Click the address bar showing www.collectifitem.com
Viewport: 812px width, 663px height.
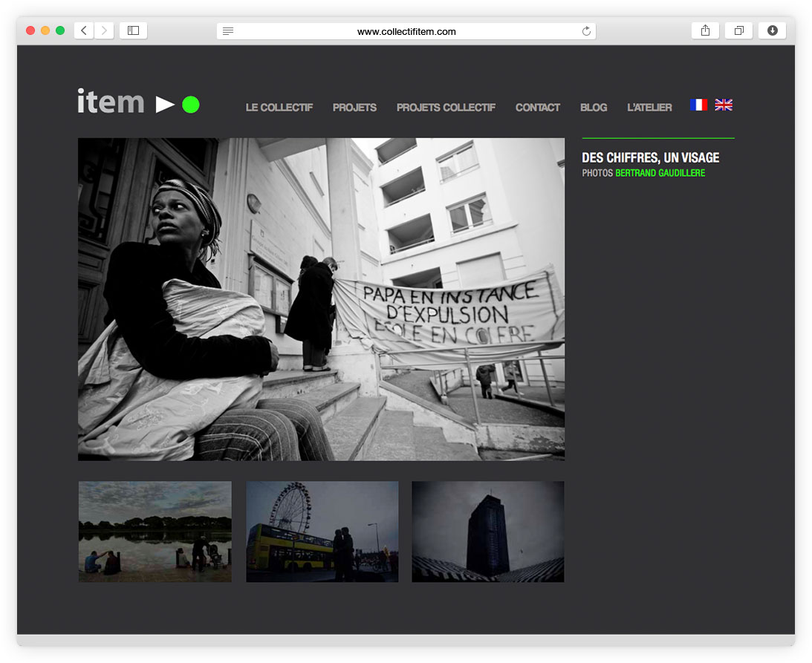click(406, 31)
